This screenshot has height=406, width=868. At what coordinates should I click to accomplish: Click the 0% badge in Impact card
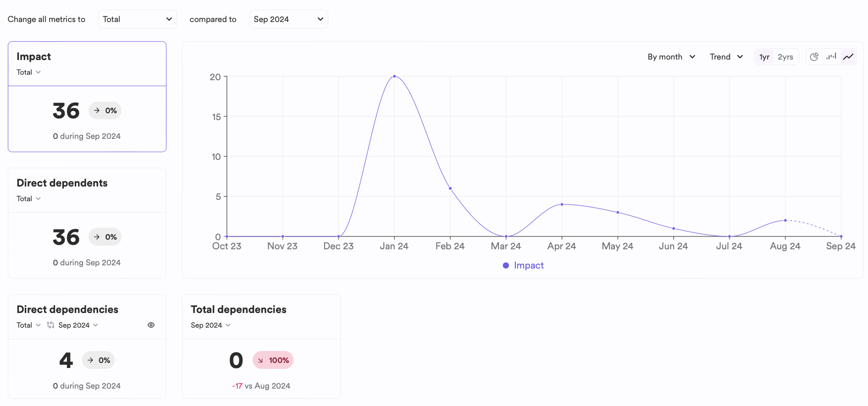(x=105, y=110)
